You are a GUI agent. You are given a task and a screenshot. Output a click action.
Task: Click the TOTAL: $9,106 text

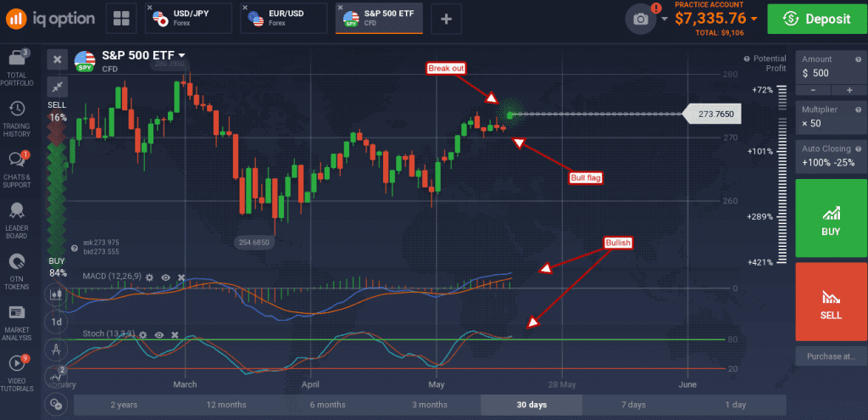coord(720,33)
